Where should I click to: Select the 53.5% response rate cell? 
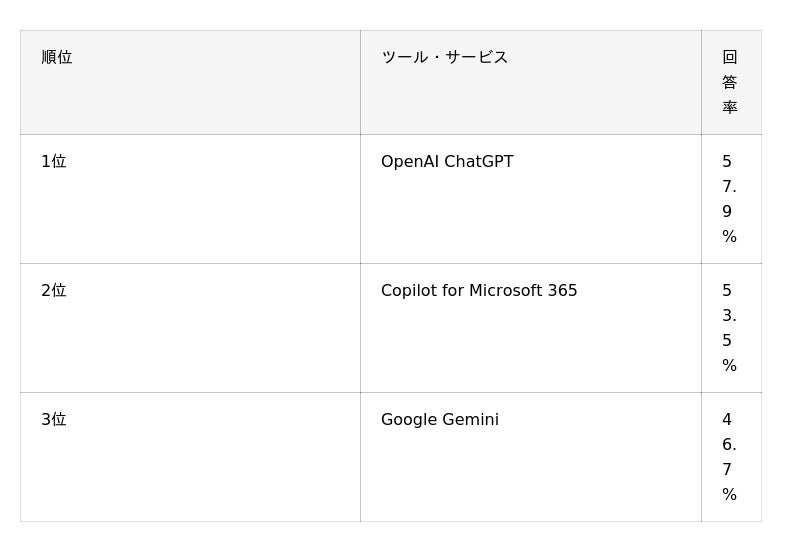(x=729, y=328)
